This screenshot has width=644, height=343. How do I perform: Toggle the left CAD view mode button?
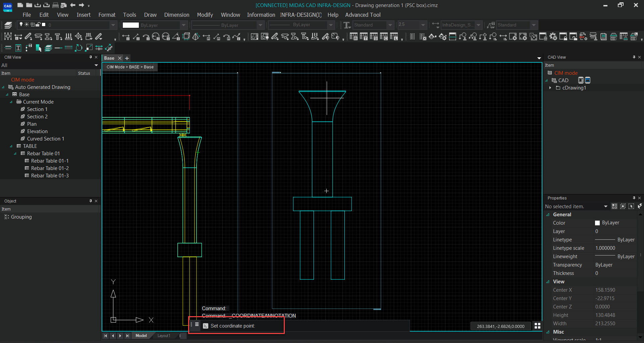(x=581, y=80)
